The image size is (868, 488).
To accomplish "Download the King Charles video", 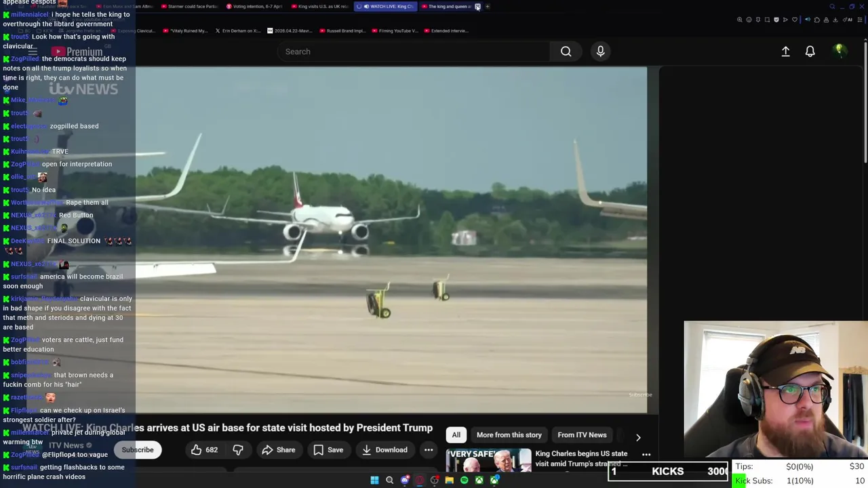I will coord(384,449).
